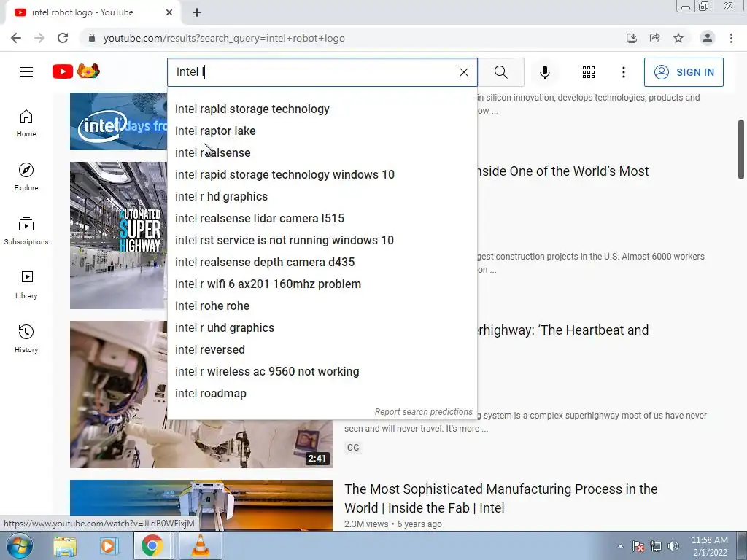The height and width of the screenshot is (560, 747).
Task: Open Chrome three-dot menu
Action: pyautogui.click(x=731, y=38)
